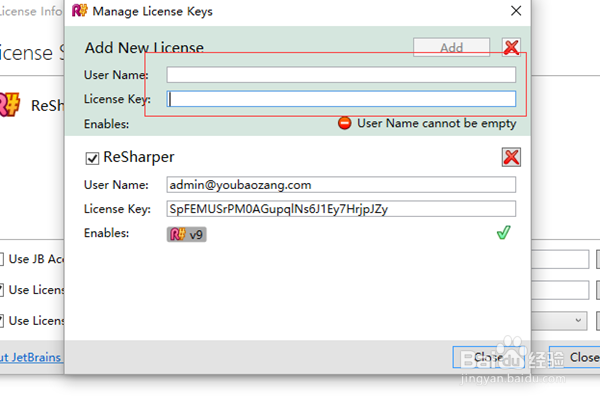Open the JetBrains link in background window
This screenshot has height=400, width=600.
[31, 357]
